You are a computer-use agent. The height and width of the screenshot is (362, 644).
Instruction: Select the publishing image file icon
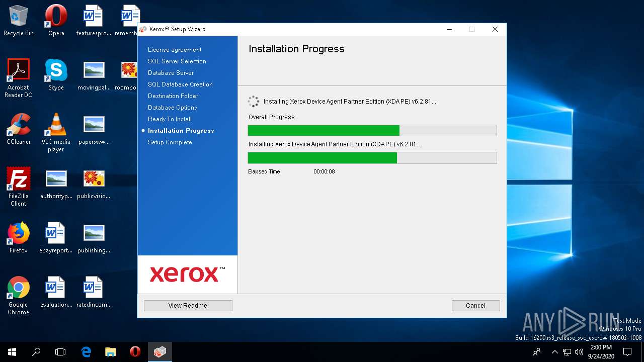tap(94, 238)
